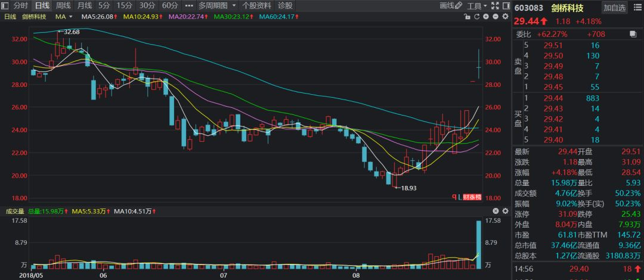644x280 pixels.
Task: Open the 诊股 stock diagnosis
Action: pyautogui.click(x=286, y=6)
